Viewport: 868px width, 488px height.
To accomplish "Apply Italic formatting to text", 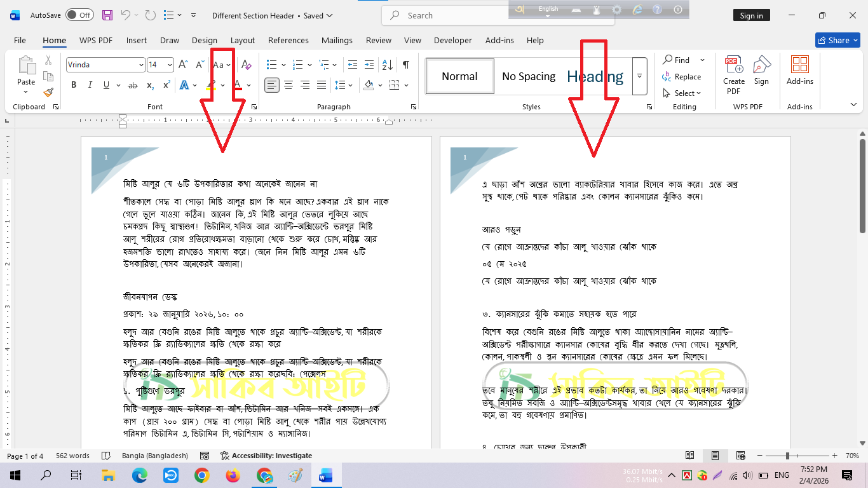I will 90,85.
